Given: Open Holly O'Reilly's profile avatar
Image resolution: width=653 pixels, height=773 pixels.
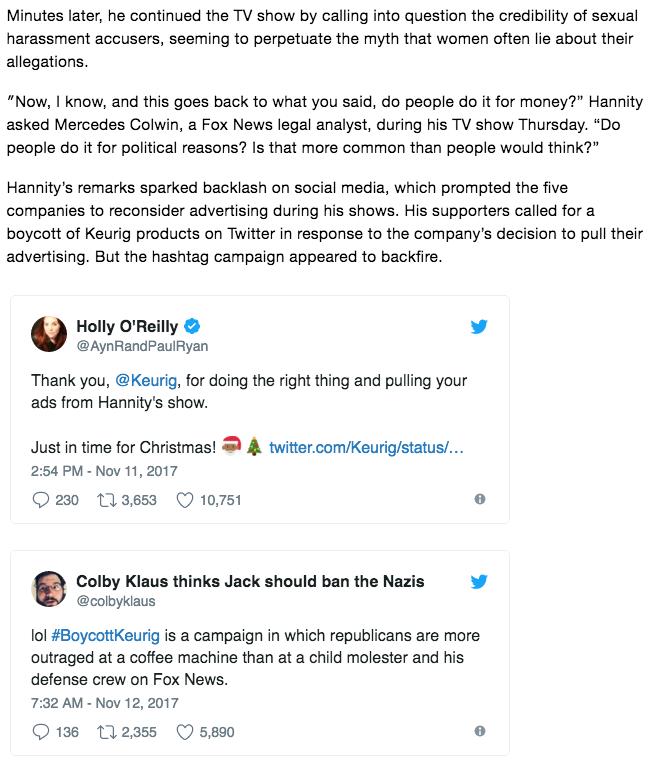Looking at the screenshot, I should (49, 334).
